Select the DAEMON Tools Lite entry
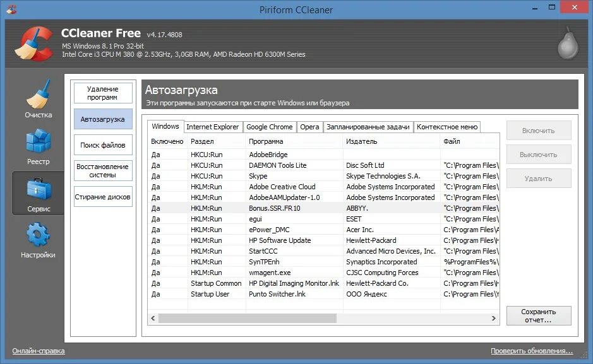This screenshot has width=593, height=364. pos(324,165)
